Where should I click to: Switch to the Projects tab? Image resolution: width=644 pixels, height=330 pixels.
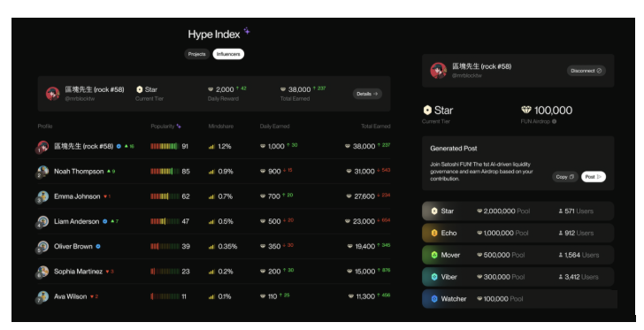tap(196, 54)
